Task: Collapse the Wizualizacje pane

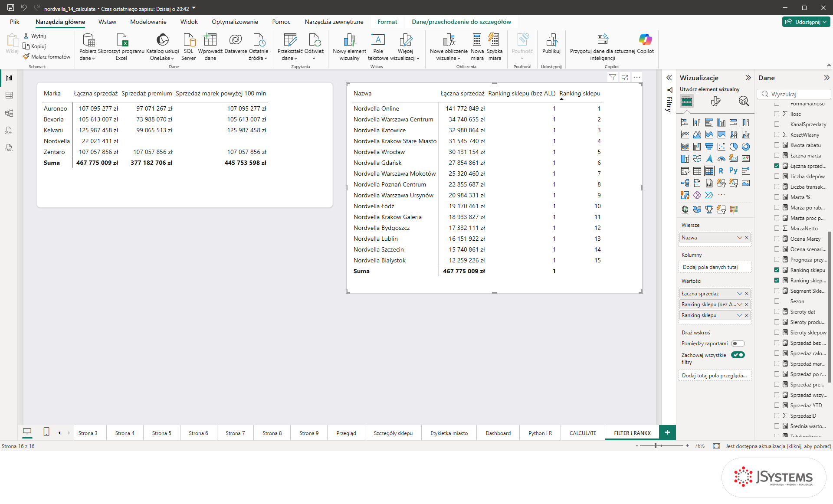Action: pyautogui.click(x=748, y=78)
